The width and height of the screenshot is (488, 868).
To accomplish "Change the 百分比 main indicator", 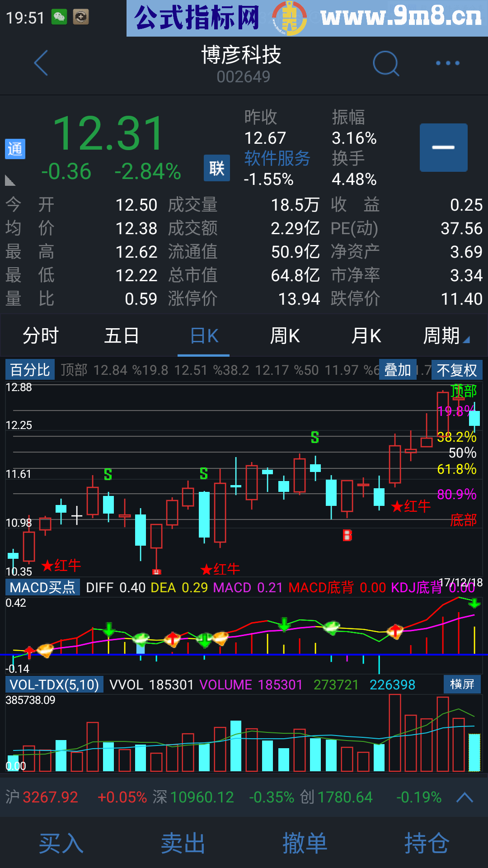I will click(x=30, y=370).
